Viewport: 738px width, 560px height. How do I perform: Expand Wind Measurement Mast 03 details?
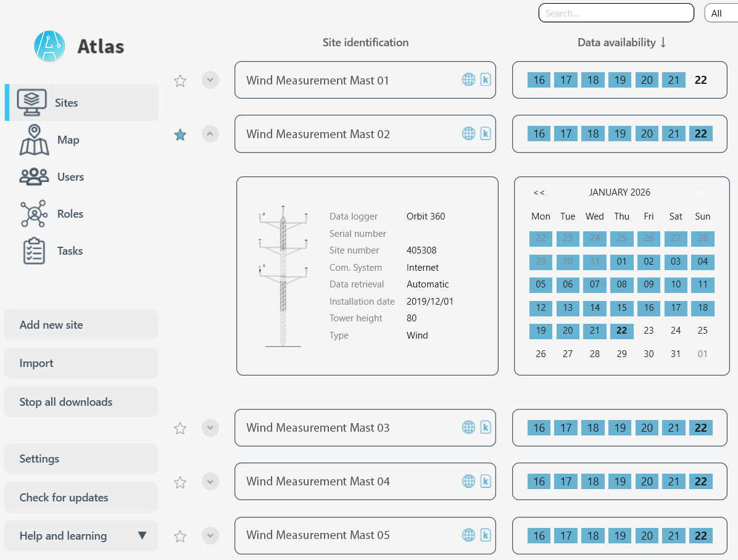(x=210, y=427)
